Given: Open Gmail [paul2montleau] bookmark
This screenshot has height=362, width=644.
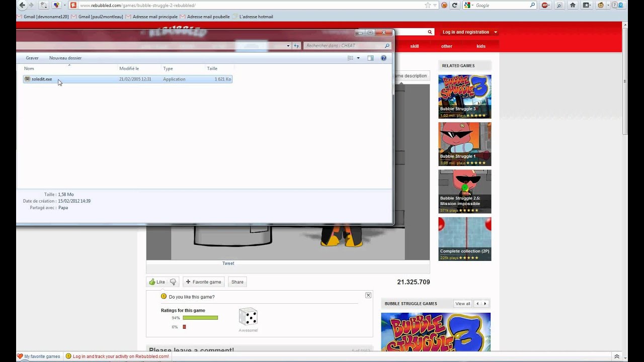Looking at the screenshot, I should (x=97, y=17).
